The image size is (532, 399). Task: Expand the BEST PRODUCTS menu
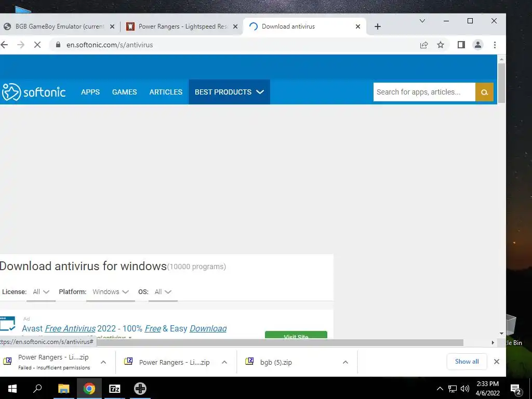pos(229,92)
